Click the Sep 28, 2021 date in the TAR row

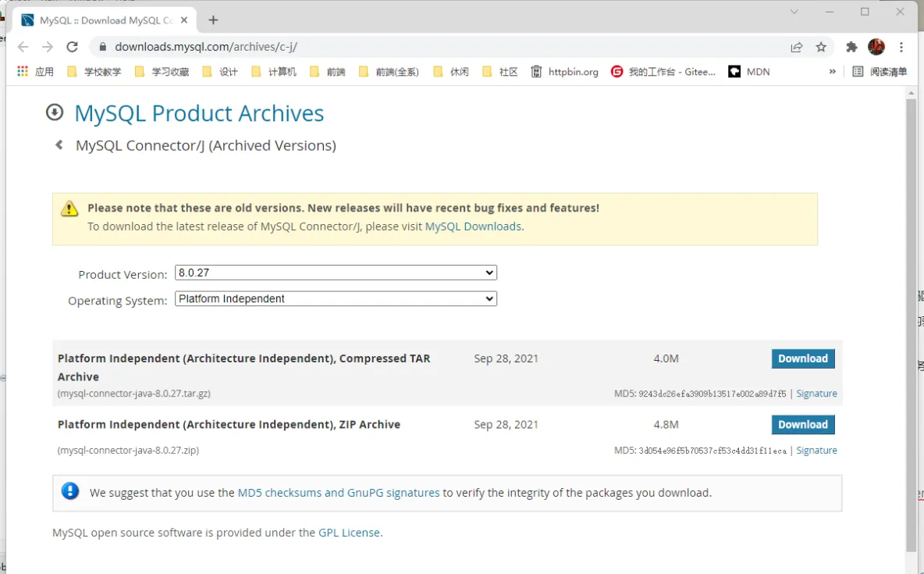click(x=506, y=358)
